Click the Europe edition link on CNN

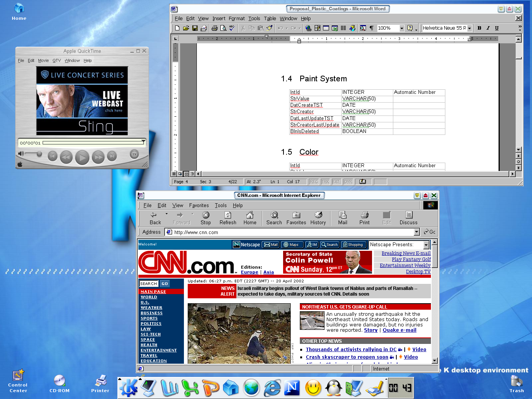(x=250, y=272)
